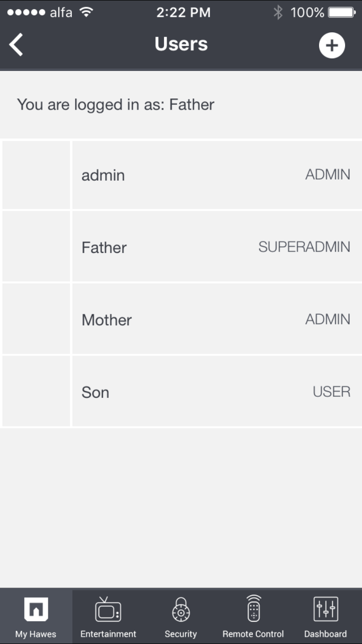Tap the empty avatar beside Son

[36, 392]
